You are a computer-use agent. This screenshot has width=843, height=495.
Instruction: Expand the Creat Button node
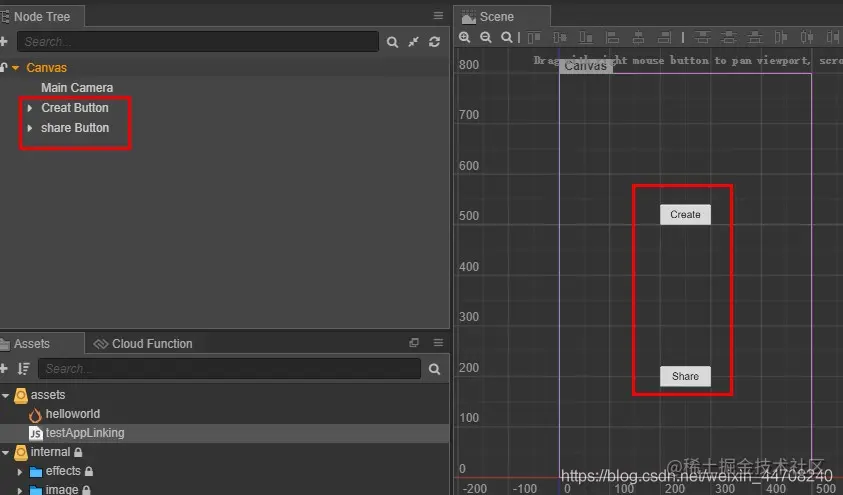tap(30, 108)
